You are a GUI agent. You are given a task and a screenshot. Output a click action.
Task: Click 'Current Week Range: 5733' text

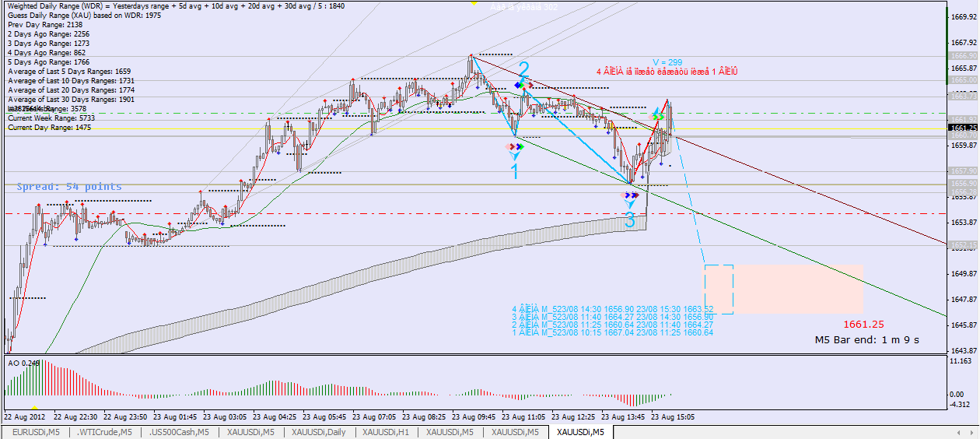click(x=51, y=118)
